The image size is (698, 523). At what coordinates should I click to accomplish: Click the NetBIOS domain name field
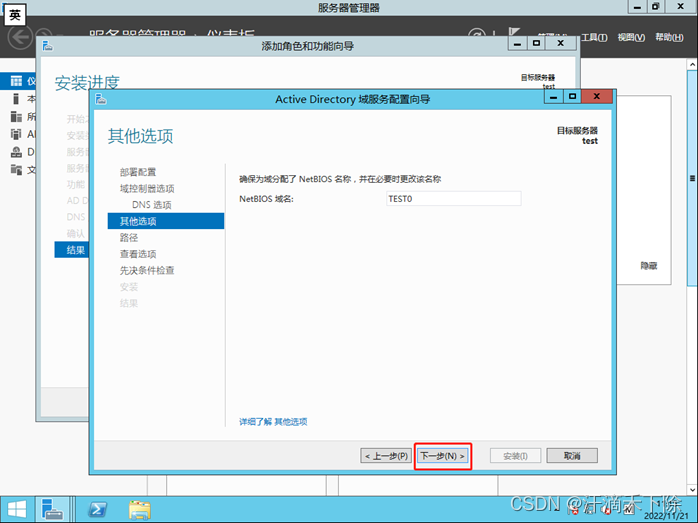(x=454, y=199)
